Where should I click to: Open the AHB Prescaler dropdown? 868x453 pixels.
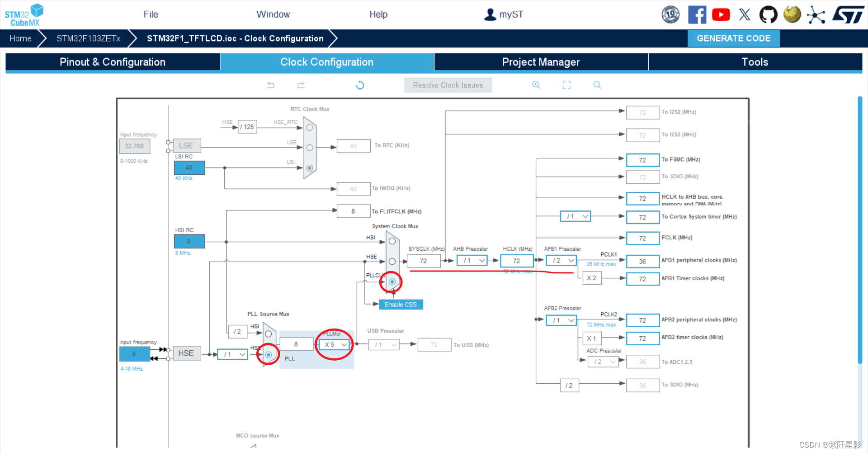click(x=472, y=261)
